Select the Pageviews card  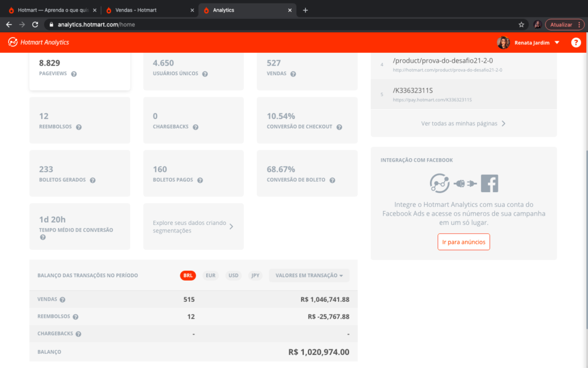[79, 71]
